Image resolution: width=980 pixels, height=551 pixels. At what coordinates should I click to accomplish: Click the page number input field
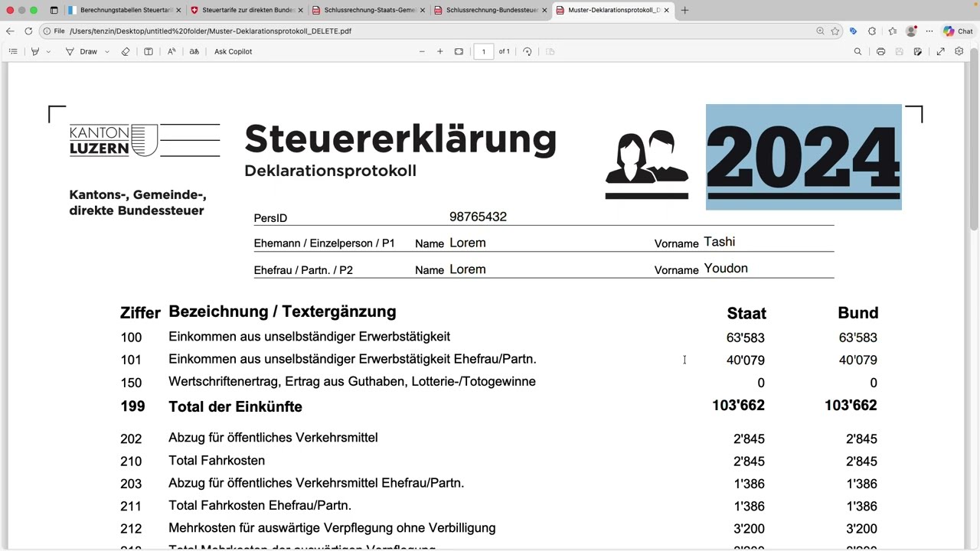[x=483, y=51]
